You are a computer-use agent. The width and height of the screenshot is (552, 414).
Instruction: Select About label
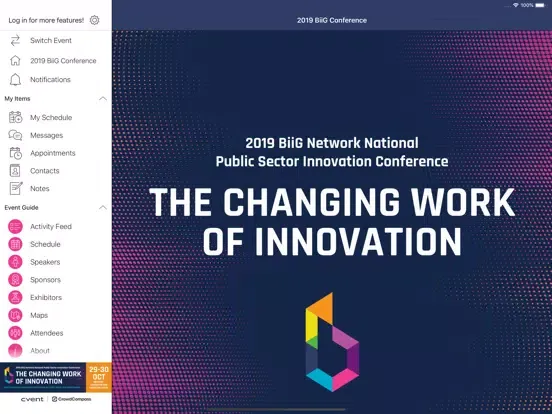tap(40, 351)
